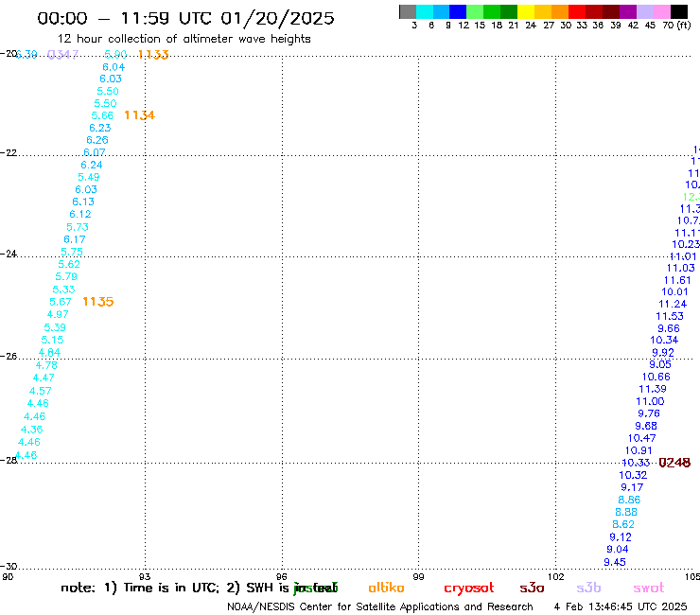Click the wave height value 8.62

(x=623, y=524)
